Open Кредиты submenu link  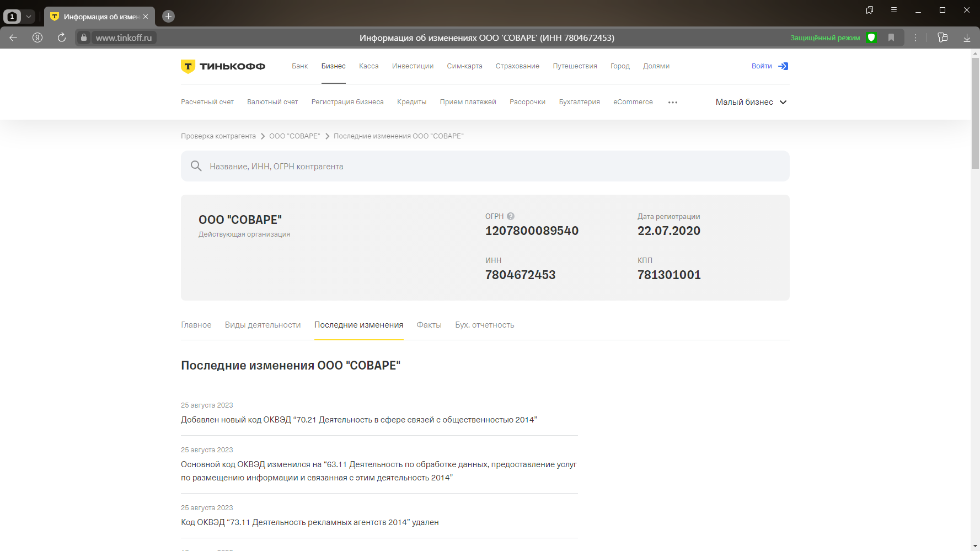411,102
